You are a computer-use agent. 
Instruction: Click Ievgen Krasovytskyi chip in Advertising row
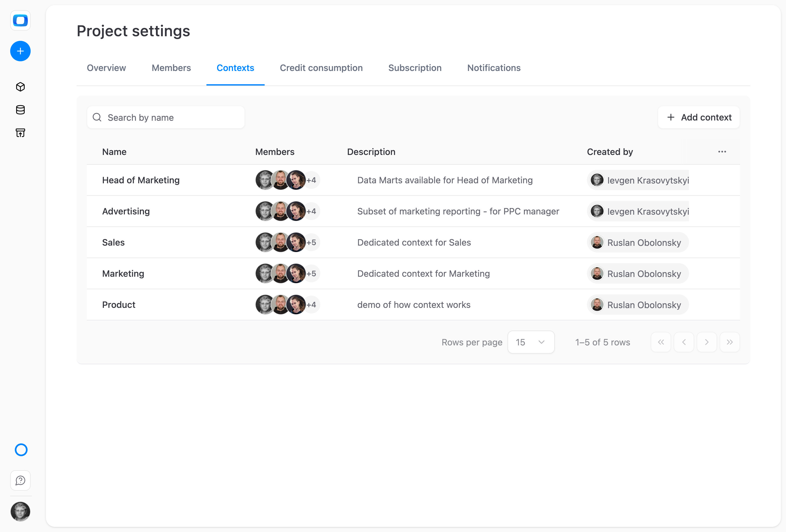coord(638,211)
